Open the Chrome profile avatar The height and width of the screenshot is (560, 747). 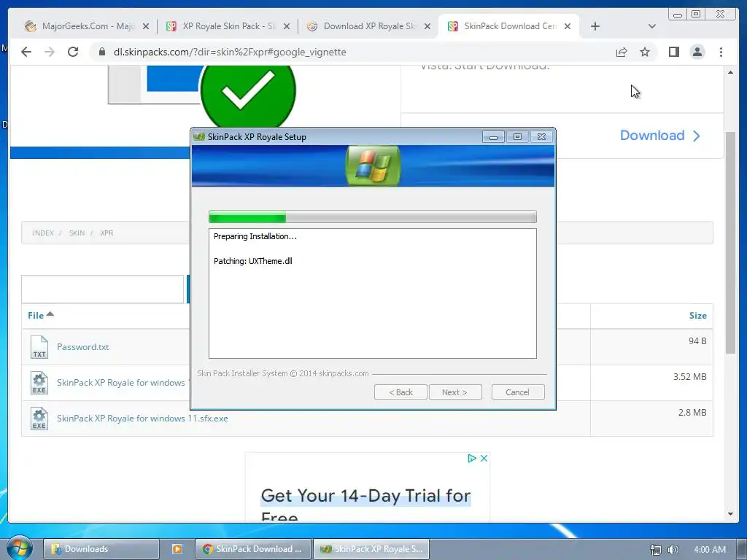point(697,52)
